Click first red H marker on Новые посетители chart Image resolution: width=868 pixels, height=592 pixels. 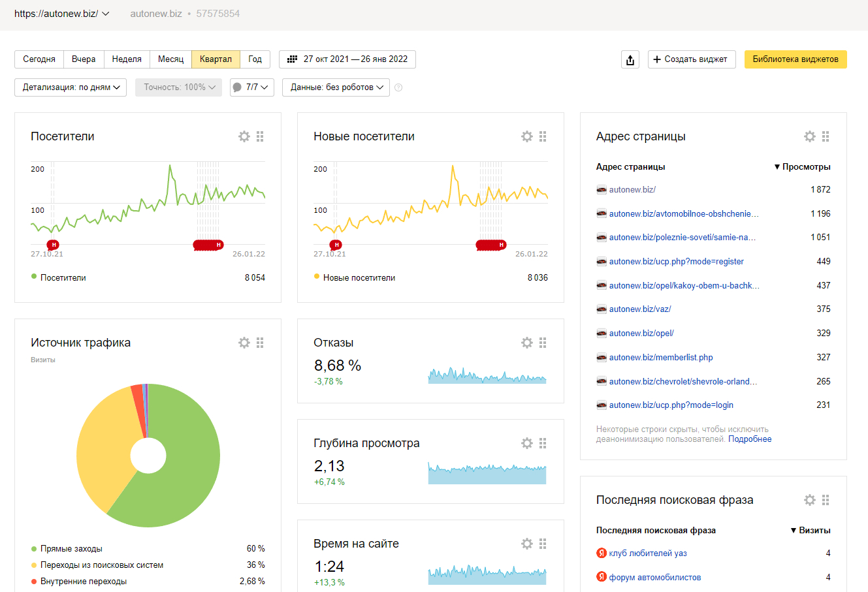click(336, 245)
